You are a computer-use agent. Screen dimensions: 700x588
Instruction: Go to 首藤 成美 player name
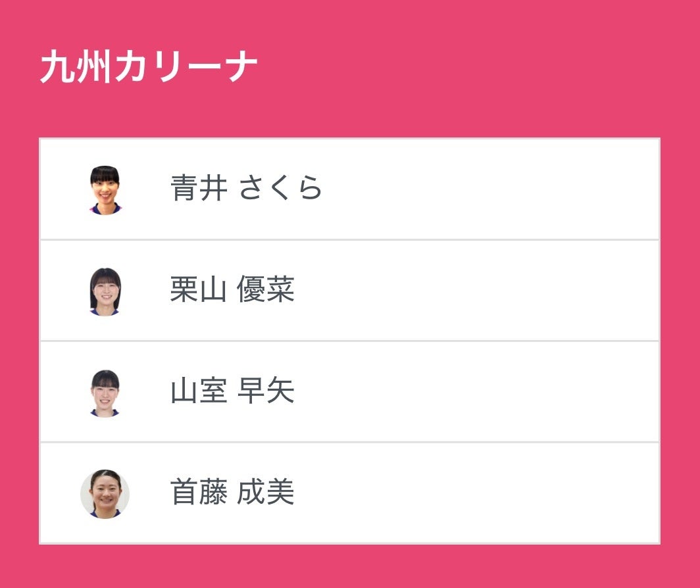tap(232, 493)
